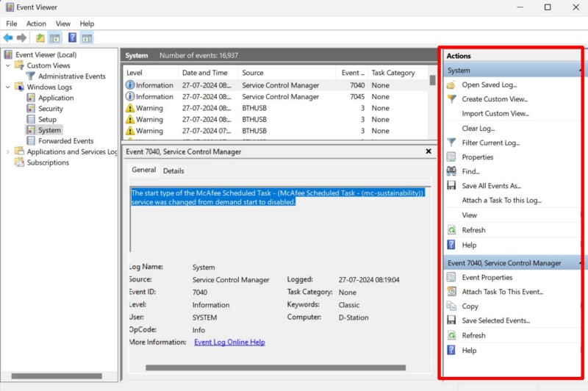
Task: Collapse the Windows Logs tree node
Action: (x=8, y=87)
